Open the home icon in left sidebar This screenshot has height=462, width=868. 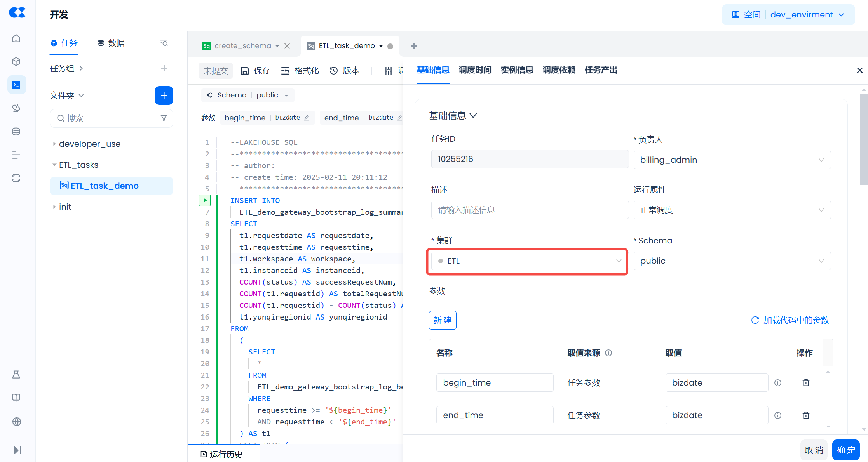[16, 38]
